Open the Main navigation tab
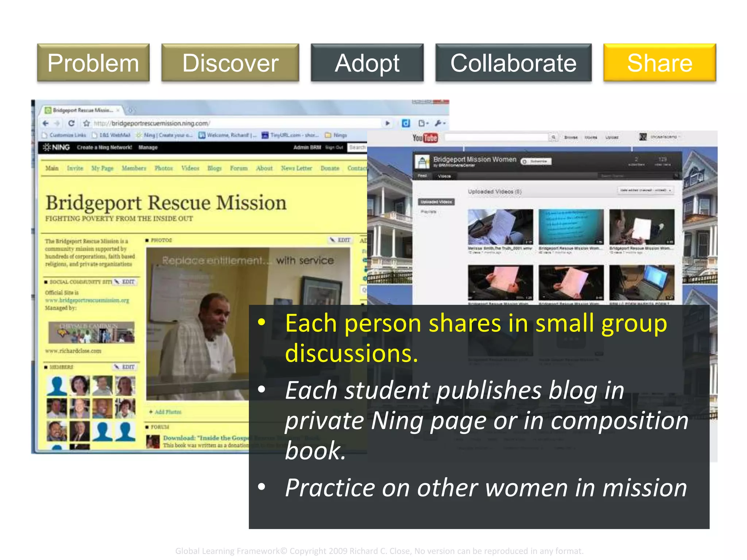The image size is (747, 560). point(52,168)
